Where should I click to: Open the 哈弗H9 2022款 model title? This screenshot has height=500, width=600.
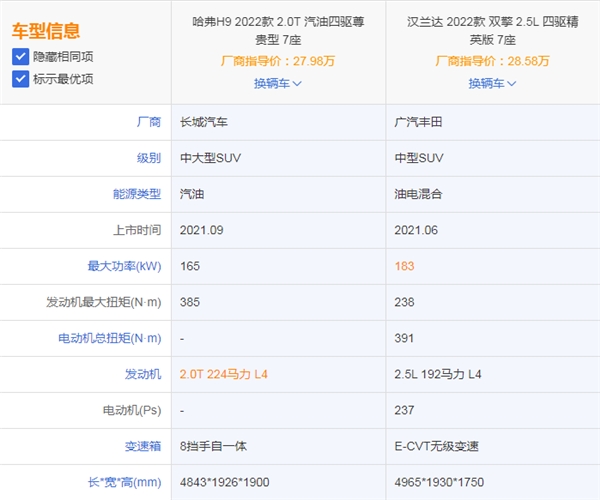click(x=277, y=30)
